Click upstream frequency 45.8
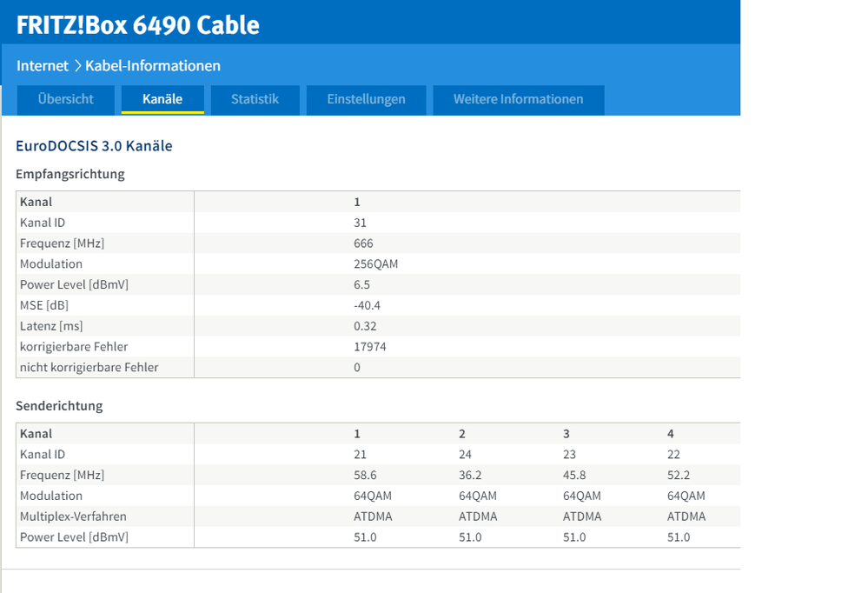The width and height of the screenshot is (868, 593). (x=574, y=476)
